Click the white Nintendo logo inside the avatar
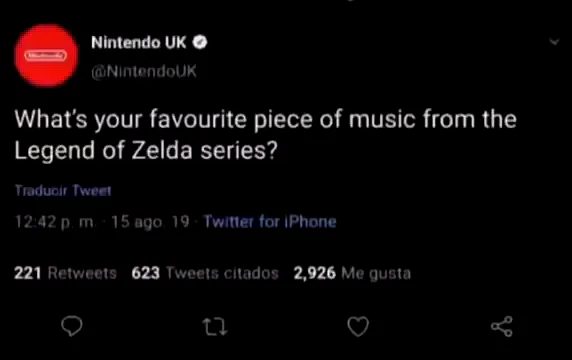The height and width of the screenshot is (360, 572). pyautogui.click(x=46, y=55)
